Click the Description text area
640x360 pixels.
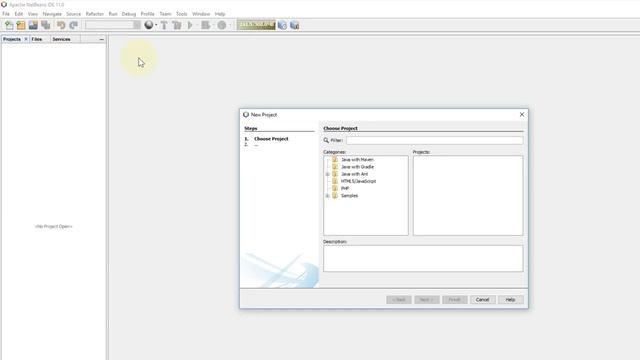[423, 258]
